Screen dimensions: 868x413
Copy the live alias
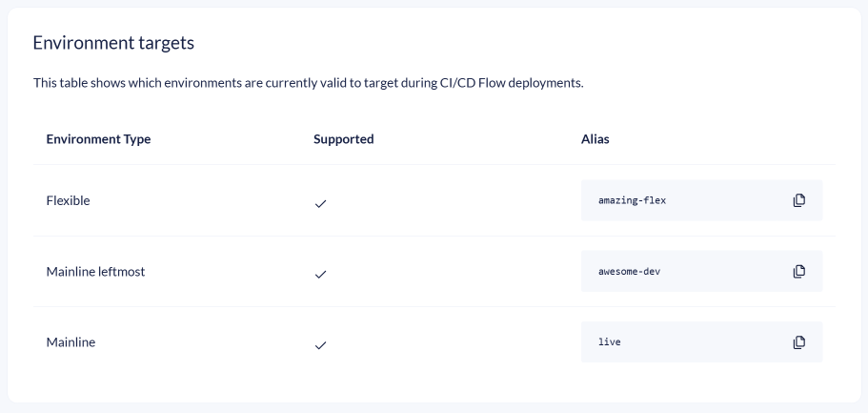pos(799,341)
